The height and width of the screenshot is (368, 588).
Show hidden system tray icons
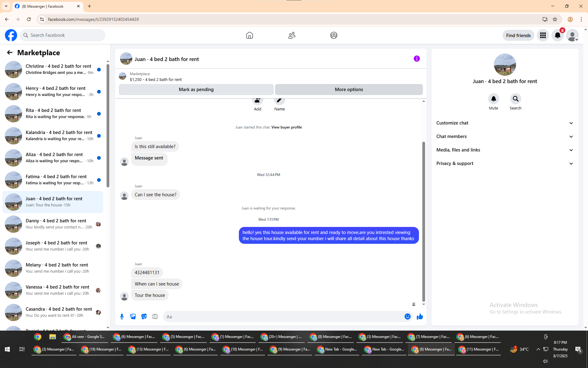click(538, 349)
